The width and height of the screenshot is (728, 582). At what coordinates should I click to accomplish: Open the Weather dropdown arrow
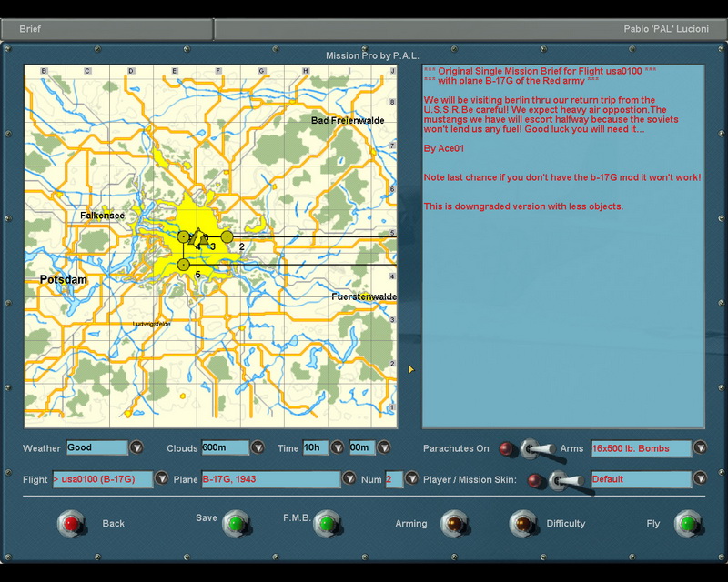click(136, 447)
